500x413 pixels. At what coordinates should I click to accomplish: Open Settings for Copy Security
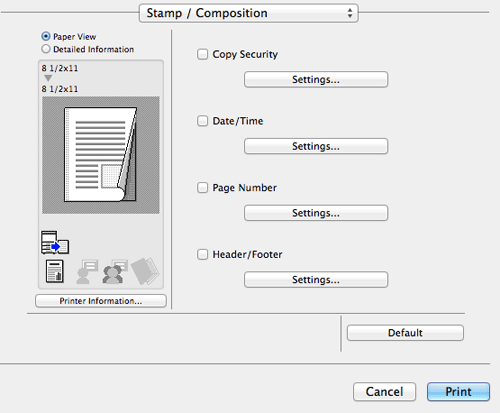[316, 79]
